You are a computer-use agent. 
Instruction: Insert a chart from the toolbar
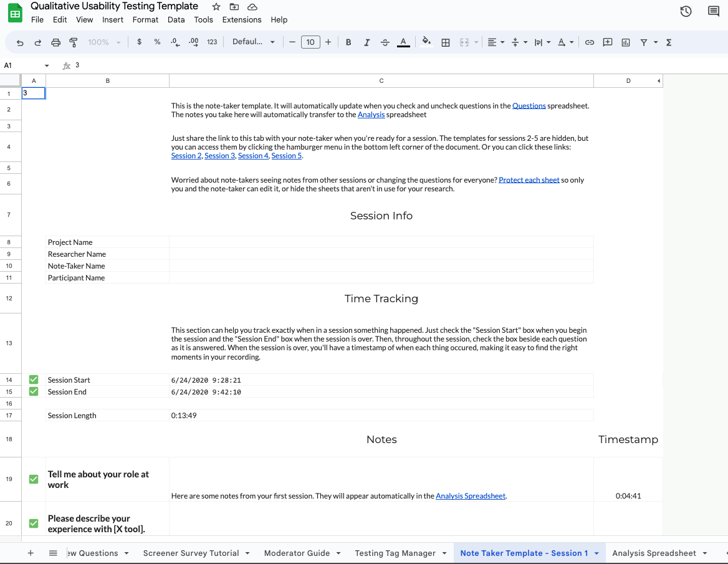coord(625,42)
